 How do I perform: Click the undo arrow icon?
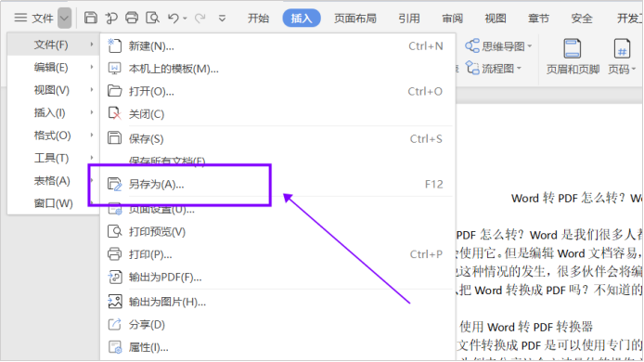pos(174,18)
